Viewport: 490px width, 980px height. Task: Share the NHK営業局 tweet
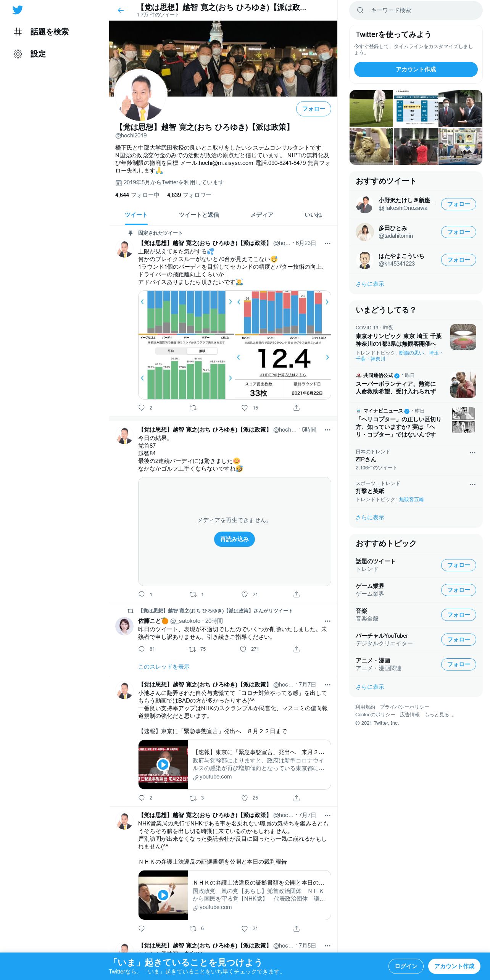[297, 928]
